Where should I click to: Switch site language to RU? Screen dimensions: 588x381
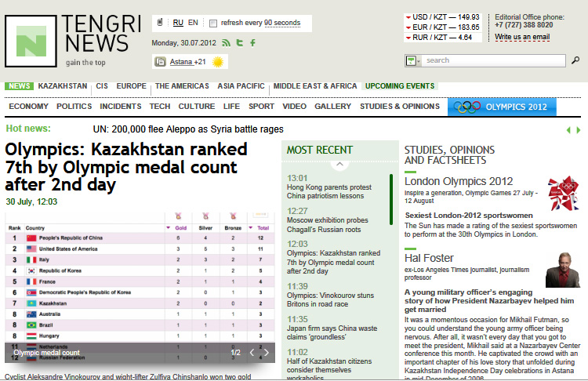click(178, 23)
